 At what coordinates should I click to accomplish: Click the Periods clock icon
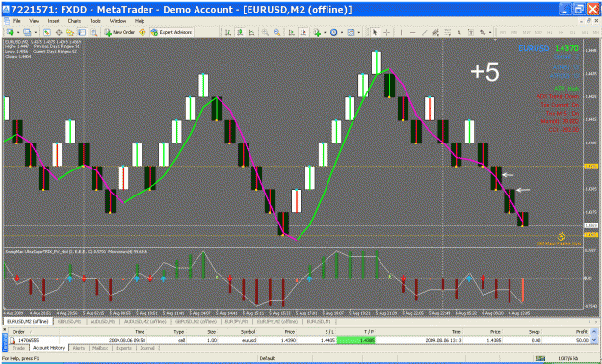(333, 32)
